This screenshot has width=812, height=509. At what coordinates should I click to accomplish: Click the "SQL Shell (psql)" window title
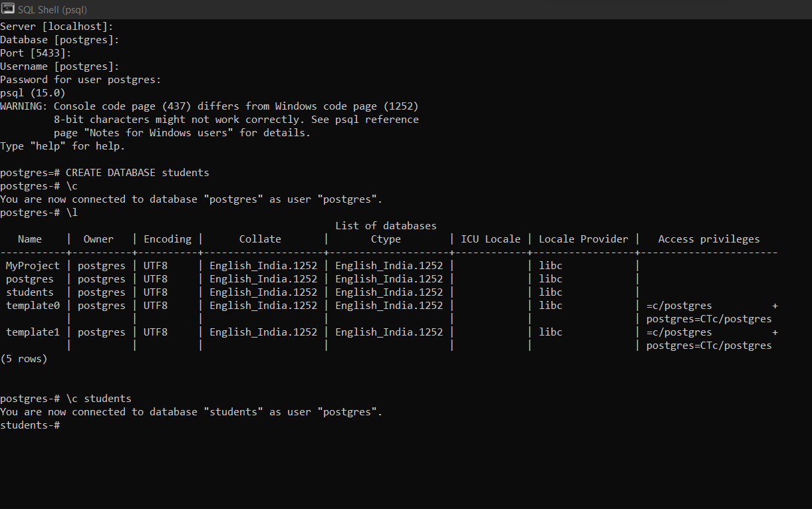[53, 10]
